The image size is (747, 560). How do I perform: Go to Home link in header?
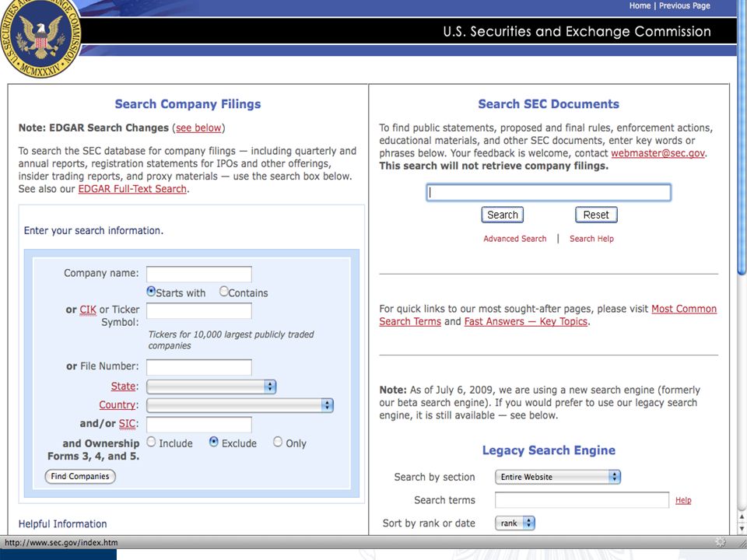pos(640,5)
